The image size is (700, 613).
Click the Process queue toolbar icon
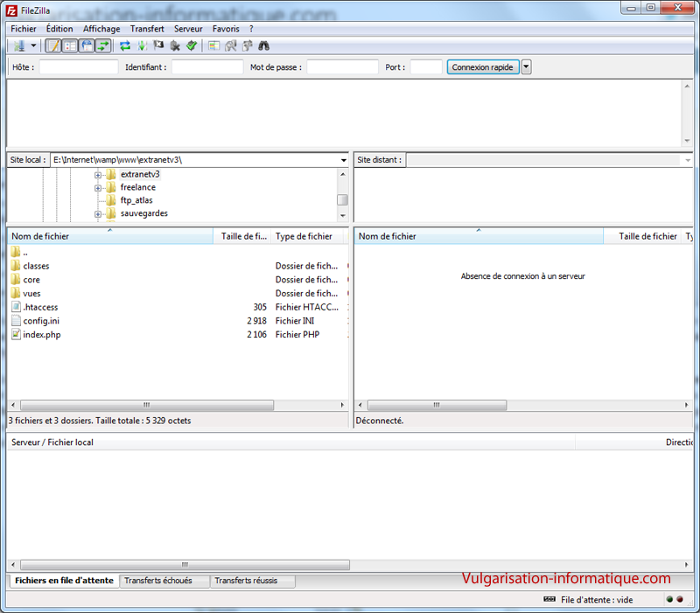142,45
